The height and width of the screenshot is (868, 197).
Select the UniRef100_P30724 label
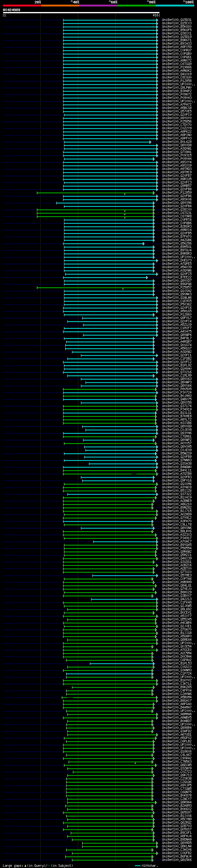pos(177,392)
